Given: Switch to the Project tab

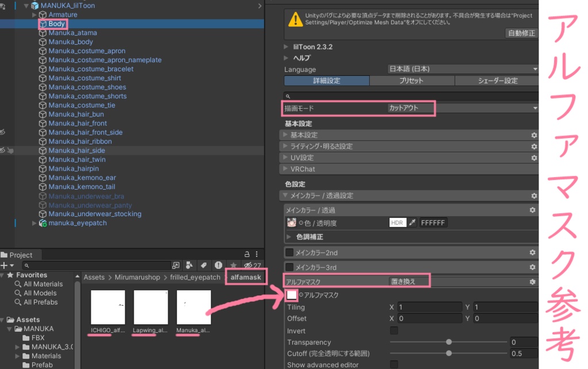Looking at the screenshot, I should pyautogui.click(x=21, y=255).
